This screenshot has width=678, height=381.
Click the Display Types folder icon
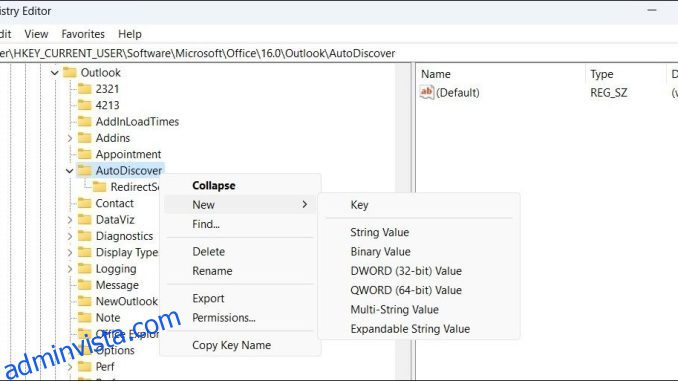pyautogui.click(x=85, y=252)
